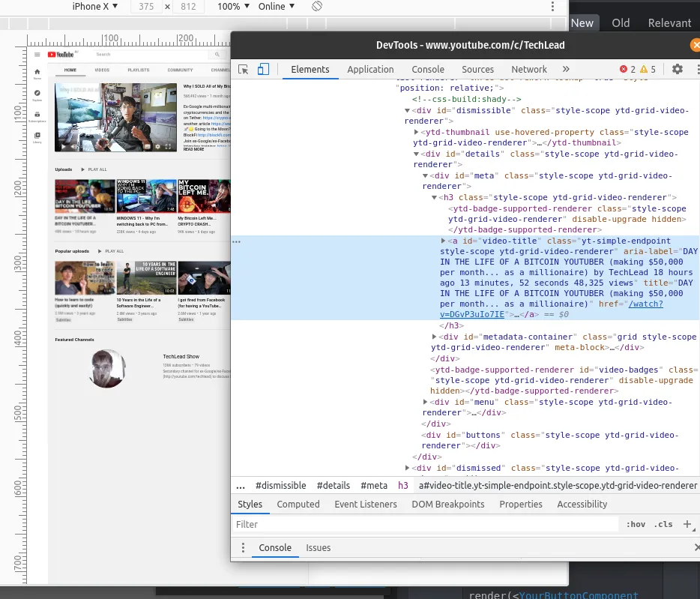The width and height of the screenshot is (700, 599).
Task: Show more DevTools tabs chevron
Action: (566, 69)
